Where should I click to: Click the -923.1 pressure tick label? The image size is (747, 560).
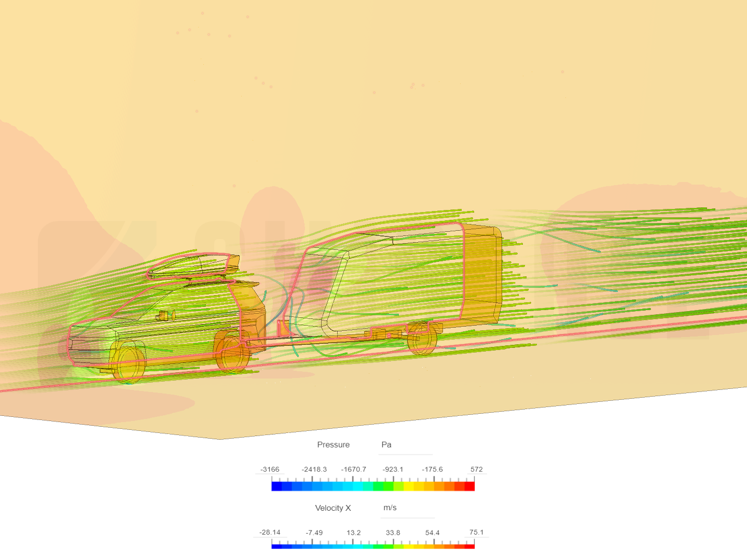coord(393,469)
